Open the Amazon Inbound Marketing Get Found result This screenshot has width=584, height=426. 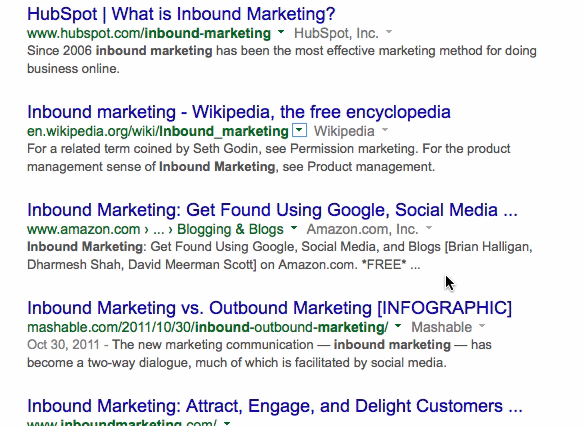(272, 210)
